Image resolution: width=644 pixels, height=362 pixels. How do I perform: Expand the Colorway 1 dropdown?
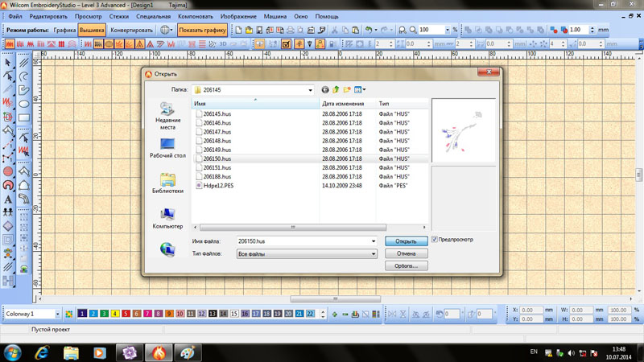point(57,314)
